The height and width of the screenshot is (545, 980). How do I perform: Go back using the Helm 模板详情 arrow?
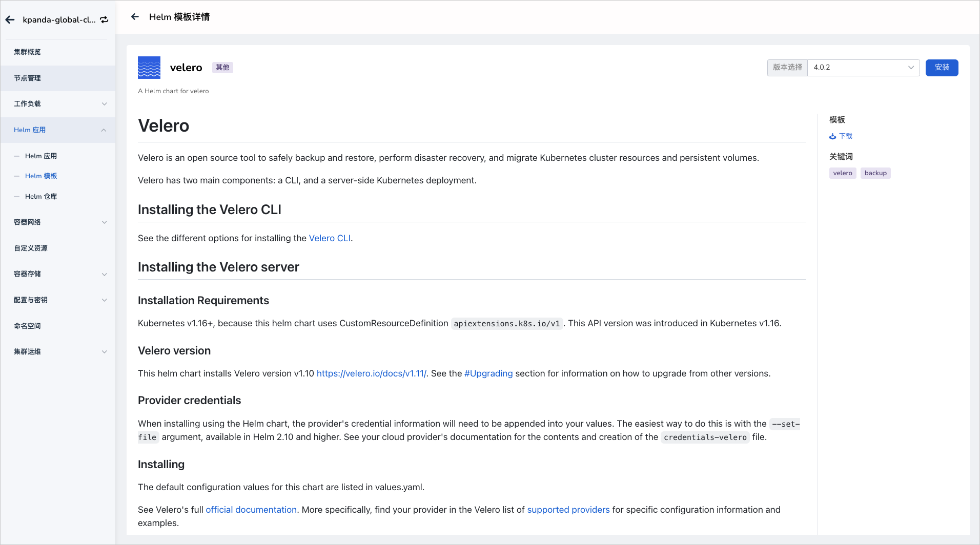click(135, 17)
